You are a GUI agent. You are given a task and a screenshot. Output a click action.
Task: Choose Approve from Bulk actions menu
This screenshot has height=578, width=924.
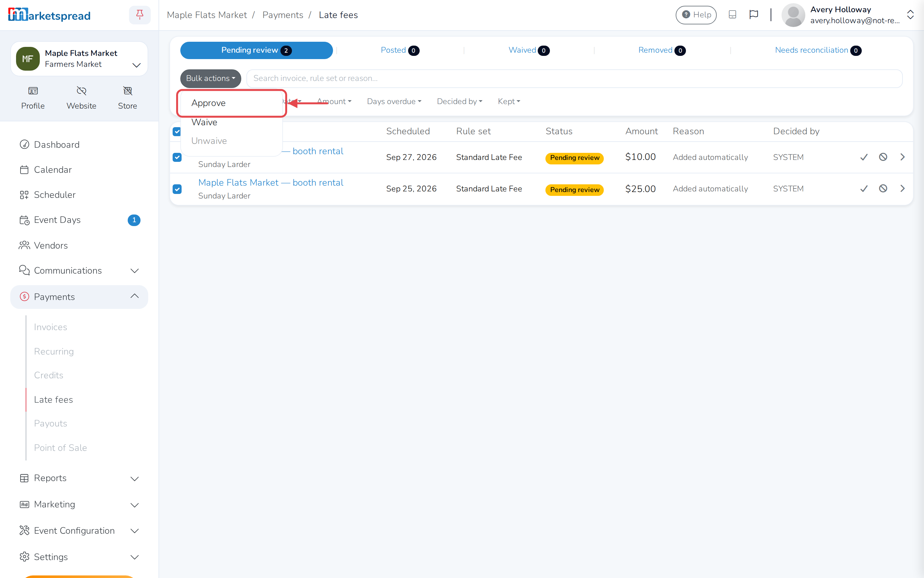(x=231, y=103)
